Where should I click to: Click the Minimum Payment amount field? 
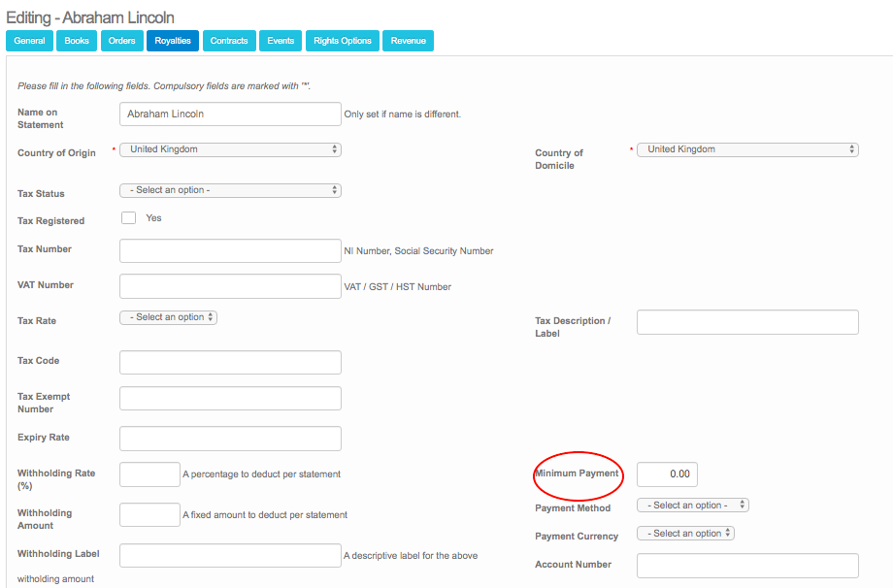tap(667, 474)
